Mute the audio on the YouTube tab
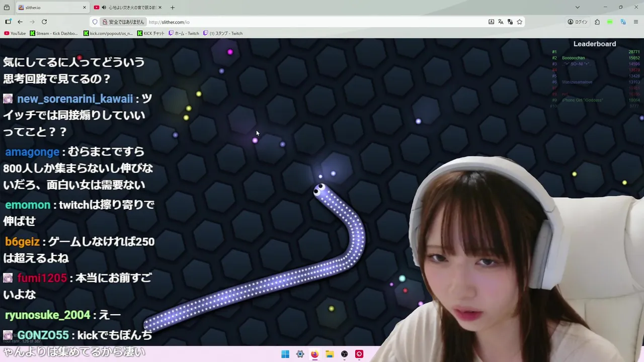Viewport: 644px width, 362px height. [104, 8]
